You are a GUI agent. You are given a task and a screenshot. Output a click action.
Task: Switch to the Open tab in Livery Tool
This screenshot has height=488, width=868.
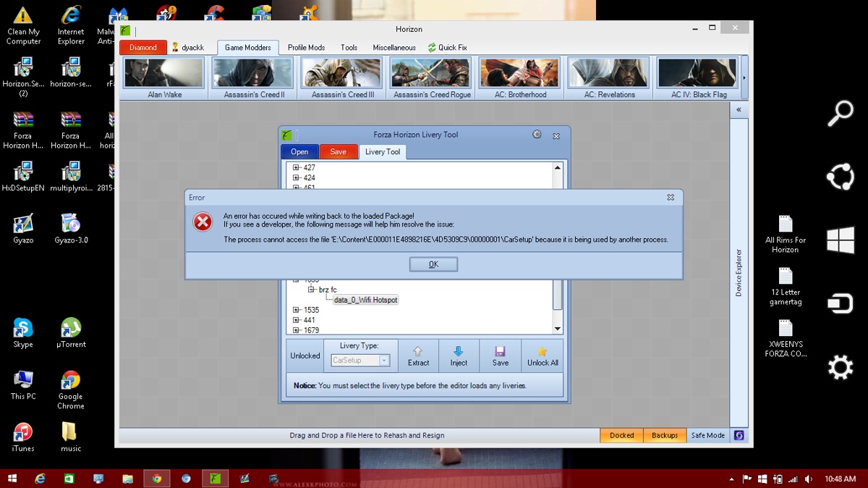[299, 152]
